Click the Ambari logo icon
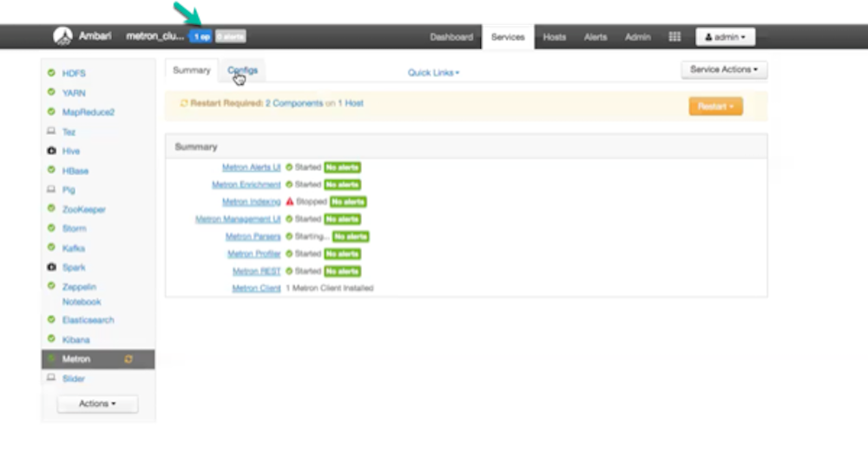Viewport: 868px width, 470px height. click(x=62, y=36)
